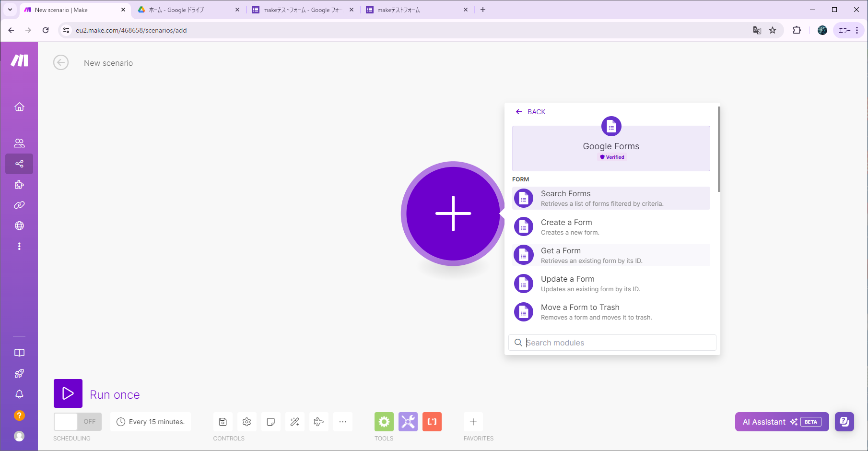Open the Every 15 minutes schedule setting
Viewport: 868px width, 451px height.
coord(151,422)
